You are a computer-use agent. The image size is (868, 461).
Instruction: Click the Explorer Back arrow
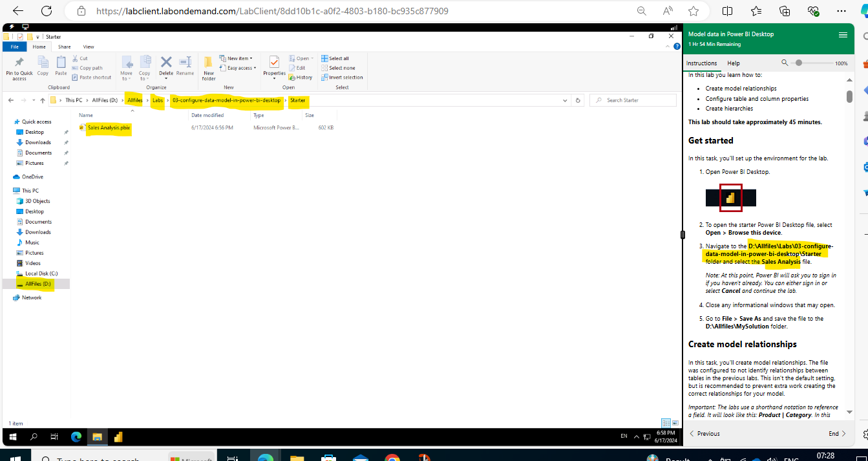11,100
